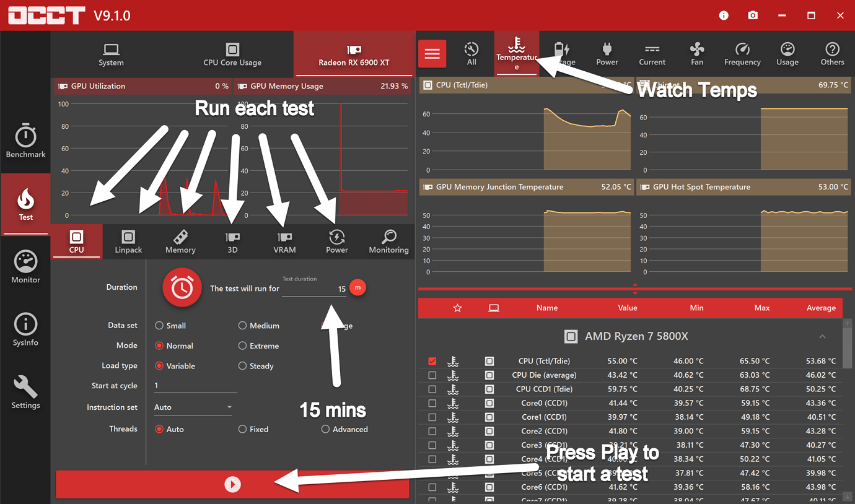Show Fan sensors category
Screen dimensions: 855x504
pos(697,54)
